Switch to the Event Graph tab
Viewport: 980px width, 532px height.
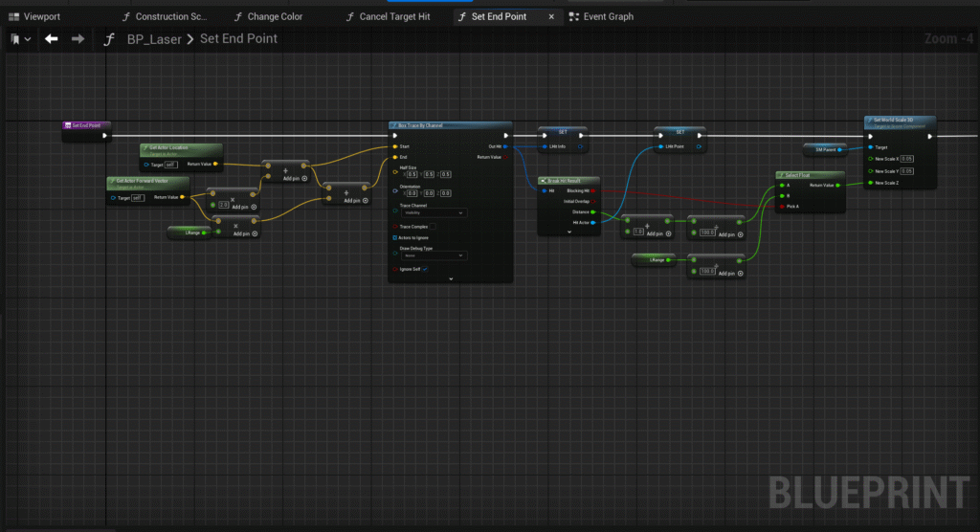point(601,17)
